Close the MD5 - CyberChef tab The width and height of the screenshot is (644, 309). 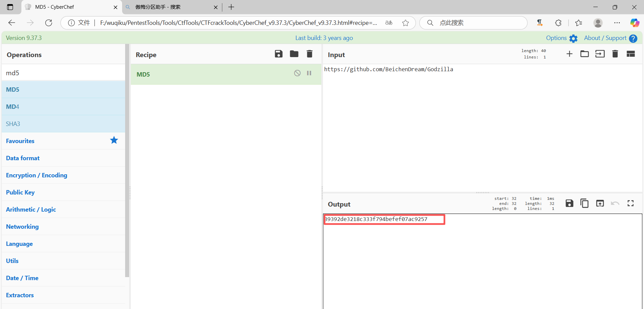115,7
